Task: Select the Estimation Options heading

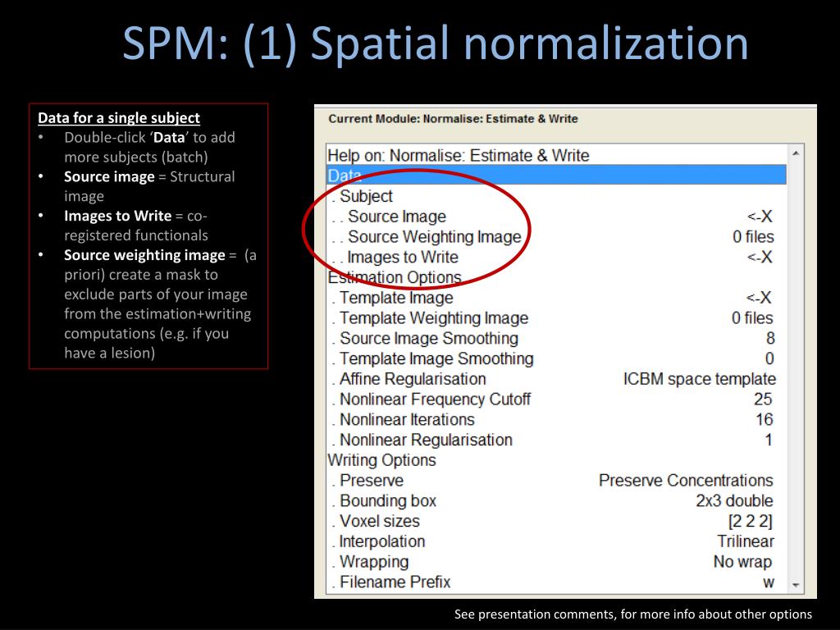Action: point(556,277)
